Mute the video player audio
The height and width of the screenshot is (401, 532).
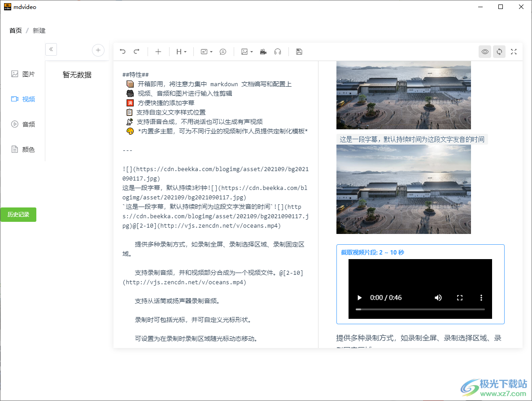point(438,297)
